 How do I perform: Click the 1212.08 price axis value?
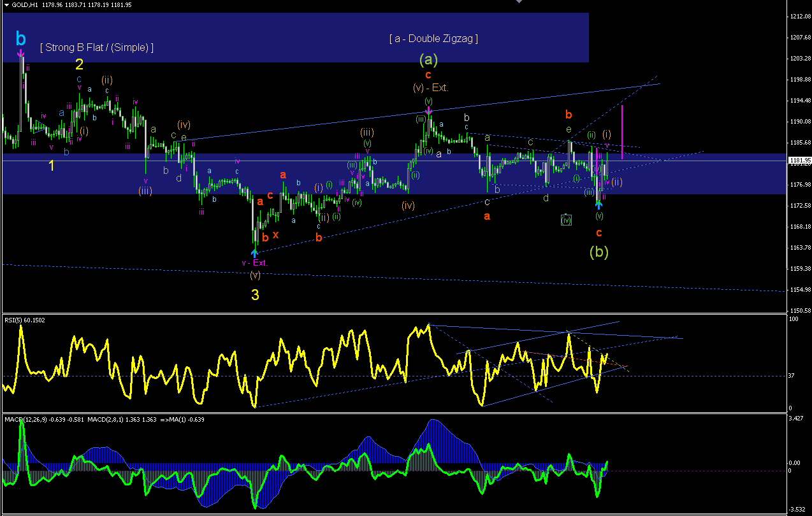pos(799,17)
